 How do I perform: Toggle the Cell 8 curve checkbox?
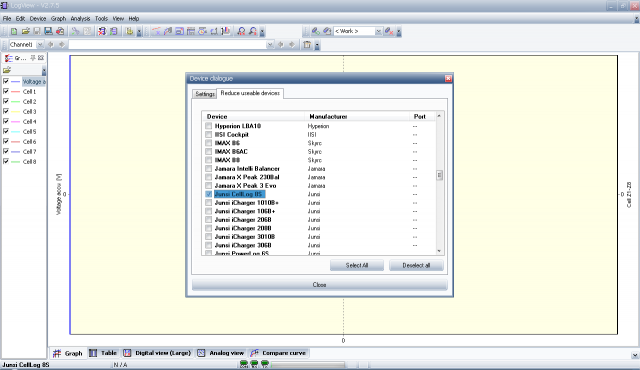tap(6, 161)
